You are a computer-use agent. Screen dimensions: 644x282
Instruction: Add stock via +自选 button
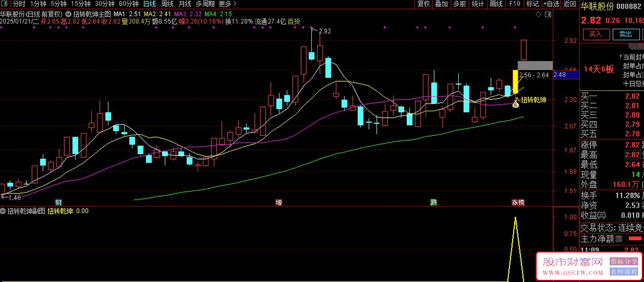click(x=551, y=4)
